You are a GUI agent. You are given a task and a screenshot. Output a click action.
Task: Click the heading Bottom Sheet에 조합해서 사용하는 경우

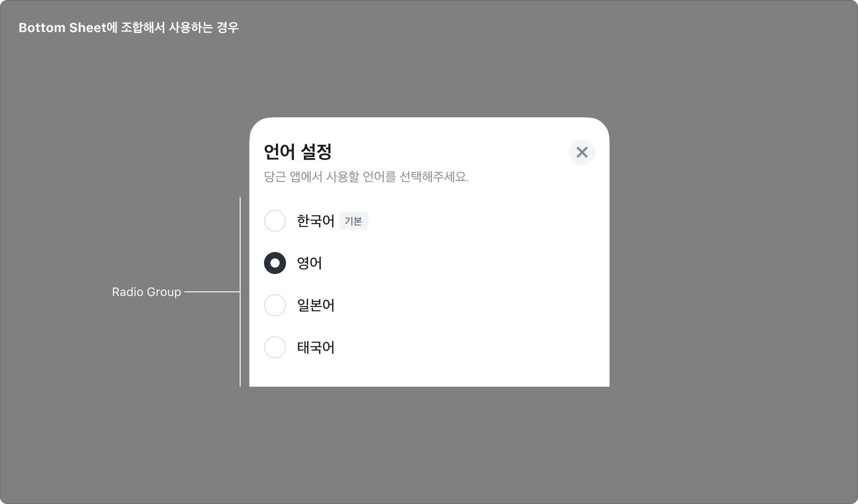(129, 27)
